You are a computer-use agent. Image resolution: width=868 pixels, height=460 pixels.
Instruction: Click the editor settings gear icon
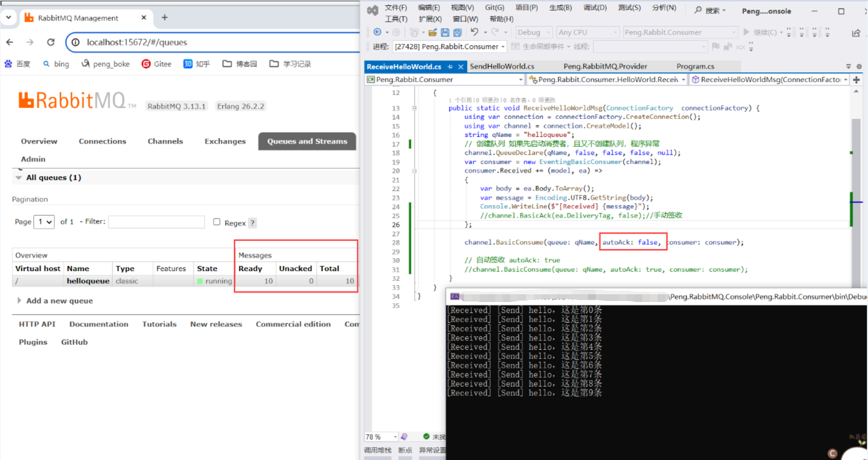tap(859, 67)
